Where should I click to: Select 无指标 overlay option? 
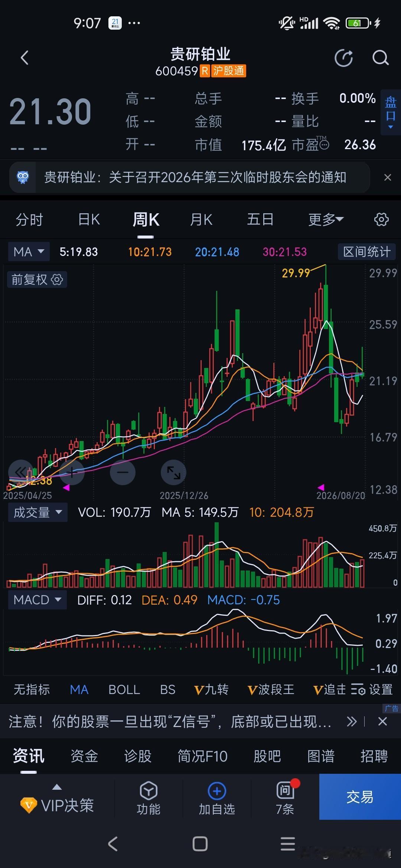tap(32, 690)
